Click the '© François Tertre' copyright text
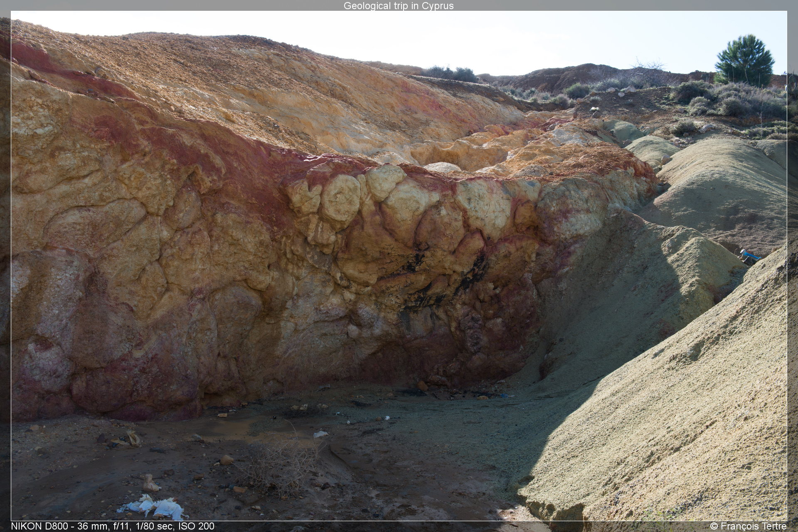Image resolution: width=798 pixels, height=532 pixels. (749, 526)
